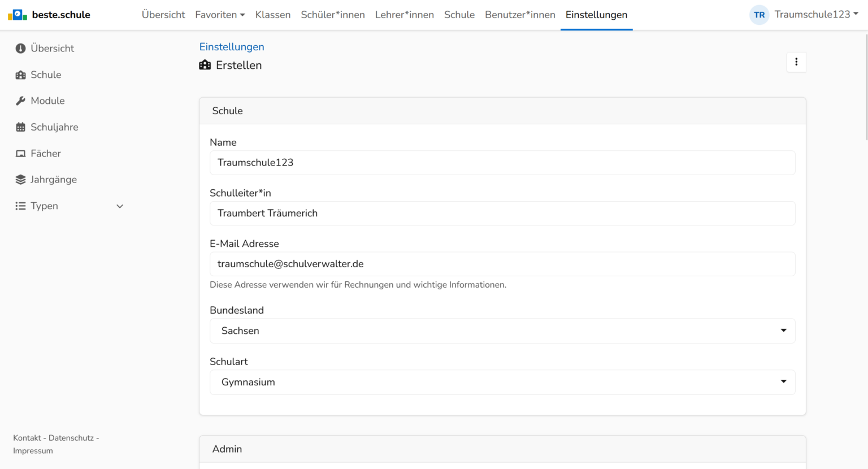Open the Schulart dropdown showing Gymnasium
Viewport: 868px width, 469px height.
tap(502, 382)
